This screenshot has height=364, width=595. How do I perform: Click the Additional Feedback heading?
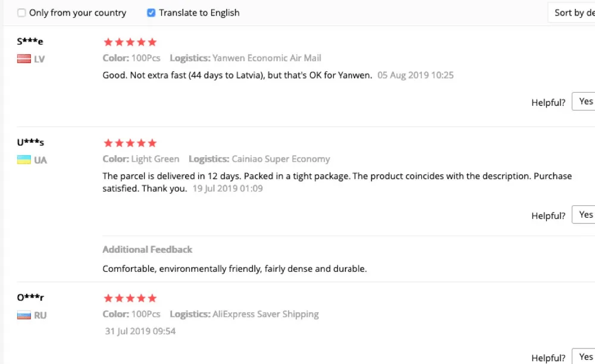pyautogui.click(x=148, y=250)
